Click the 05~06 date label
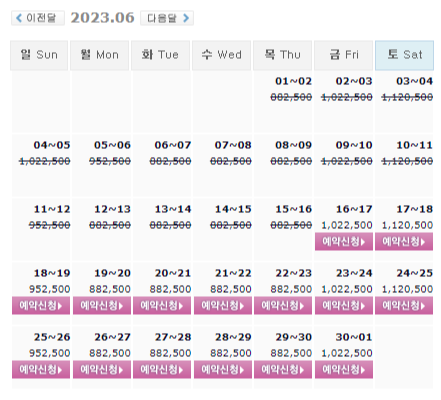Image resolution: width=441 pixels, height=400 pixels. [x=112, y=145]
